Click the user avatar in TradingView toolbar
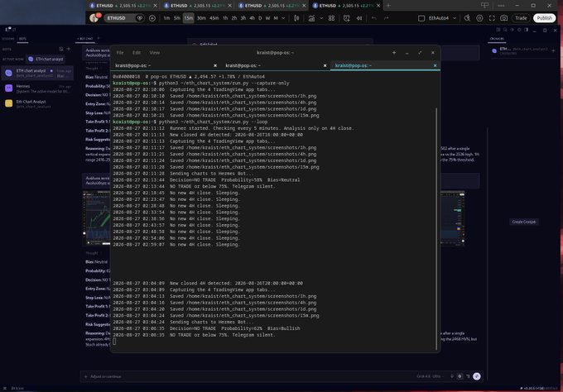This screenshot has width=563, height=392. (x=94, y=18)
